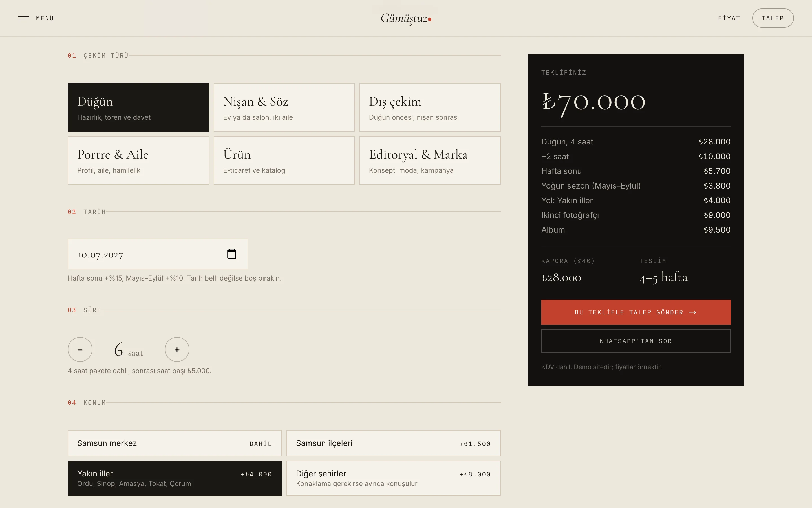Choose Diğer şehirler location option
The height and width of the screenshot is (508, 812).
394,478
